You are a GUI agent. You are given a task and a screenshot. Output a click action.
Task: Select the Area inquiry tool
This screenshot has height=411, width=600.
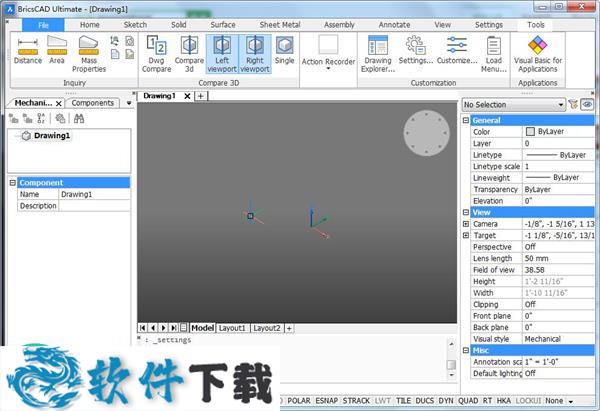point(57,50)
